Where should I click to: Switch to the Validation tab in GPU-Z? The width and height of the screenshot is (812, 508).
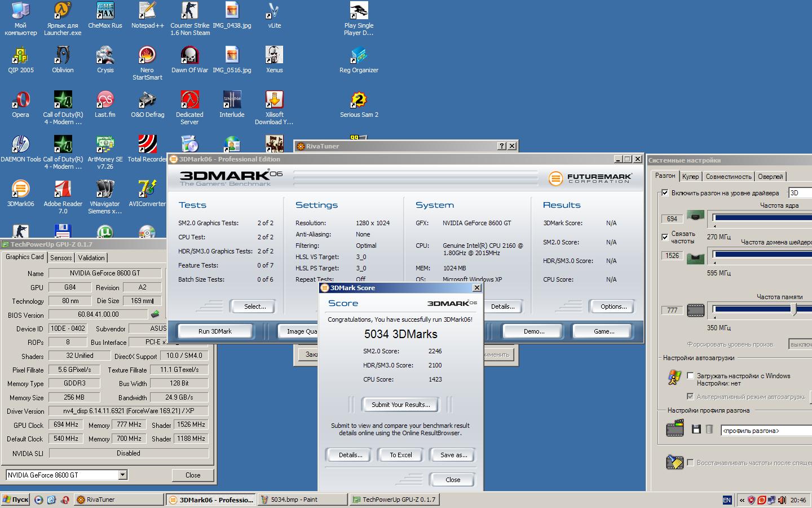click(x=91, y=258)
